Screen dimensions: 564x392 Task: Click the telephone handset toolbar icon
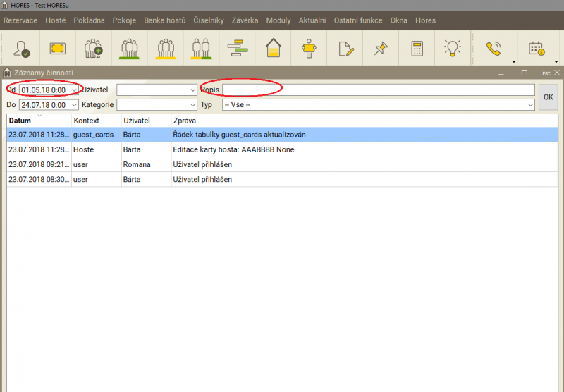click(492, 49)
